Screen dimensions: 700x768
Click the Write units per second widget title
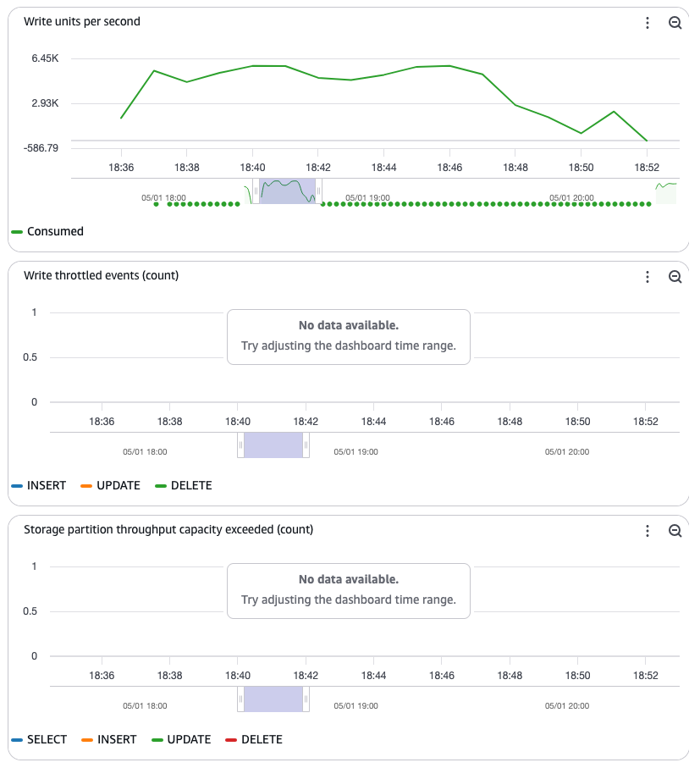82,21
